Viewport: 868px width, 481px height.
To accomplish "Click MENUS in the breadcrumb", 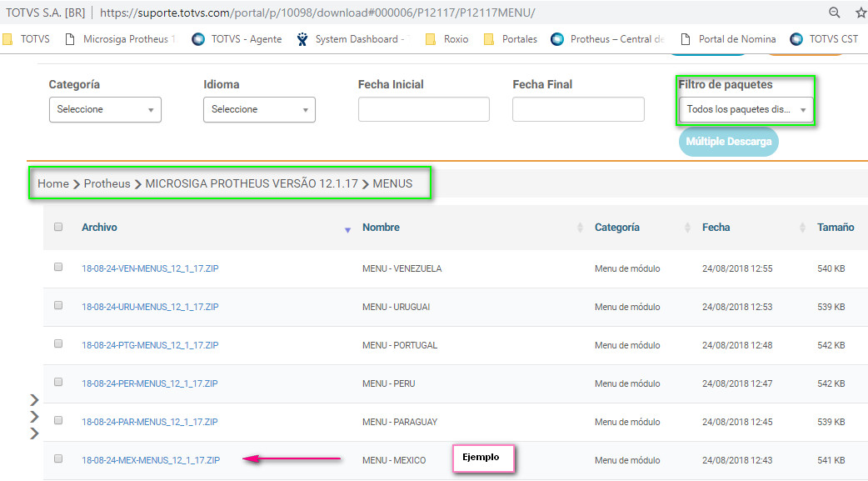I will [x=392, y=183].
